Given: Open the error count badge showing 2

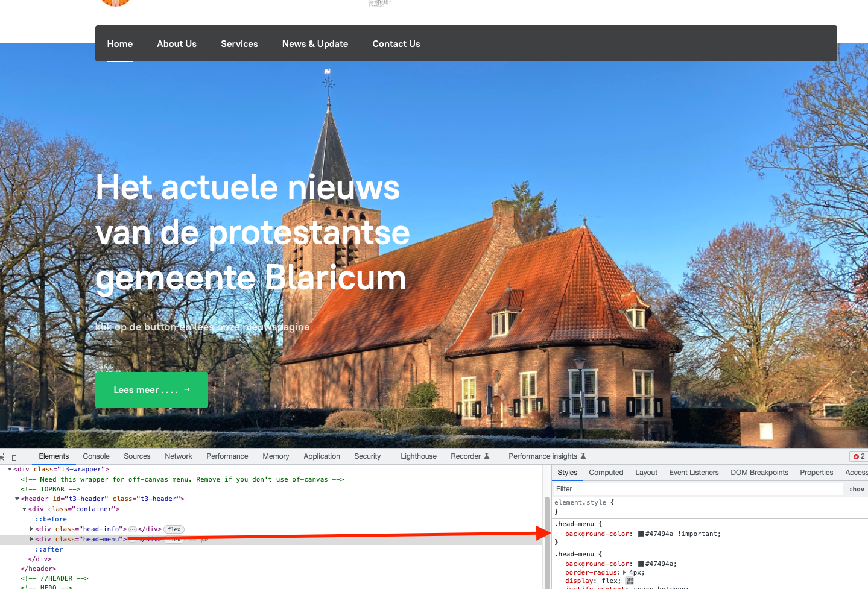Looking at the screenshot, I should [x=858, y=456].
